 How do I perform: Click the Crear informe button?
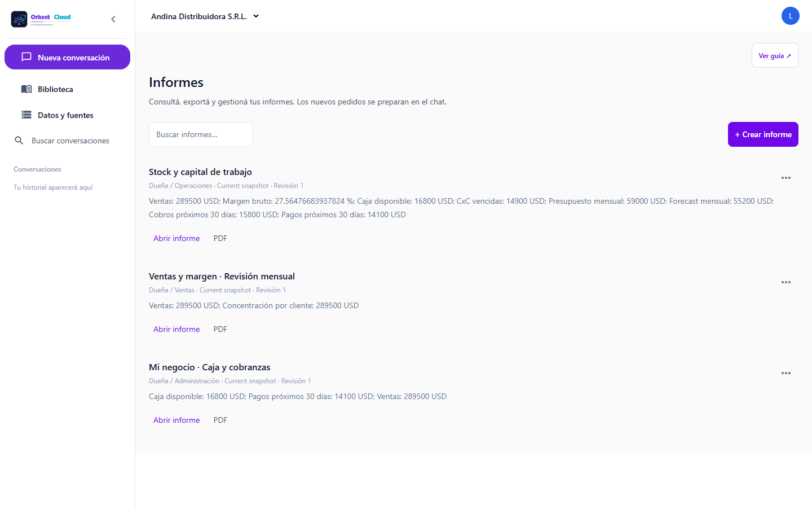(x=763, y=134)
